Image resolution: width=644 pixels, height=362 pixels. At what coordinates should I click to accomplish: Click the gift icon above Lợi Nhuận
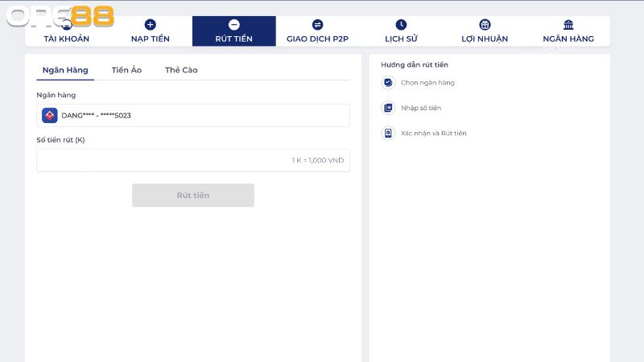click(x=485, y=25)
